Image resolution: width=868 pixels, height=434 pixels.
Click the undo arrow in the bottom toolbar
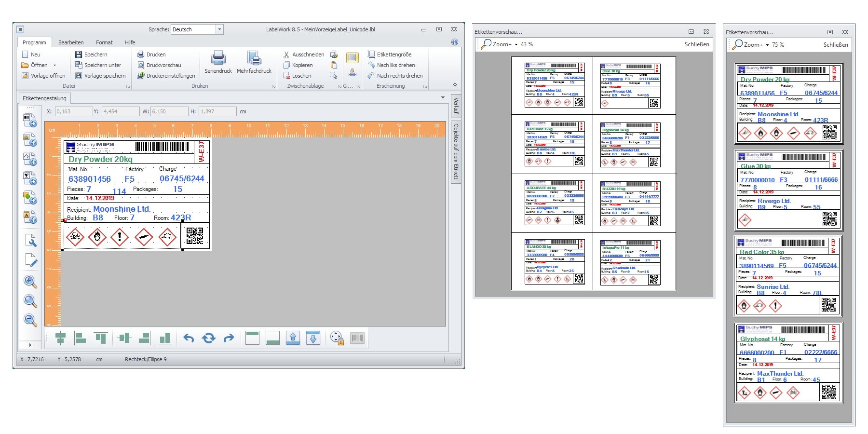(189, 338)
